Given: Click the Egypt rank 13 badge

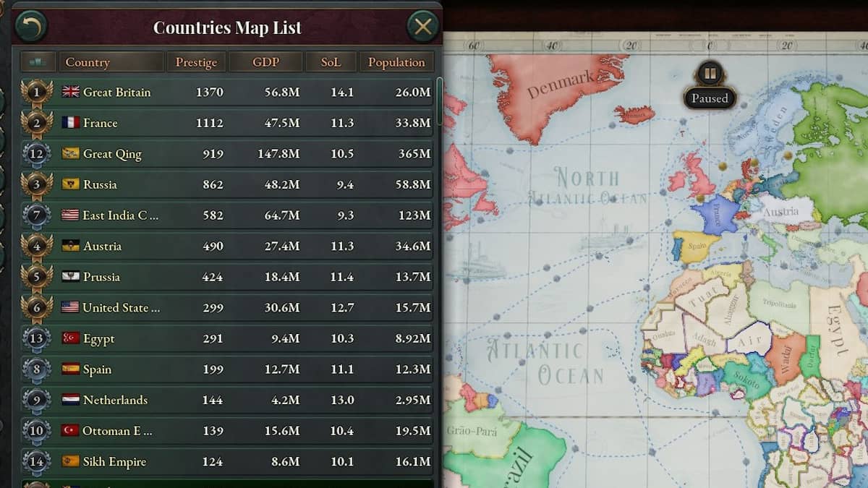Looking at the screenshot, I should coord(37,338).
